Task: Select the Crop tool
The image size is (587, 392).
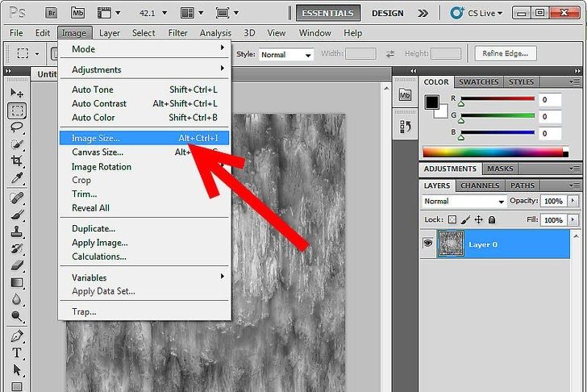Action: (x=17, y=161)
